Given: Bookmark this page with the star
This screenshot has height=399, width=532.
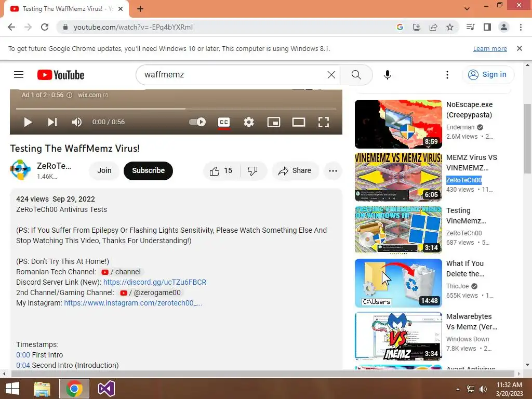Looking at the screenshot, I should coord(450,27).
